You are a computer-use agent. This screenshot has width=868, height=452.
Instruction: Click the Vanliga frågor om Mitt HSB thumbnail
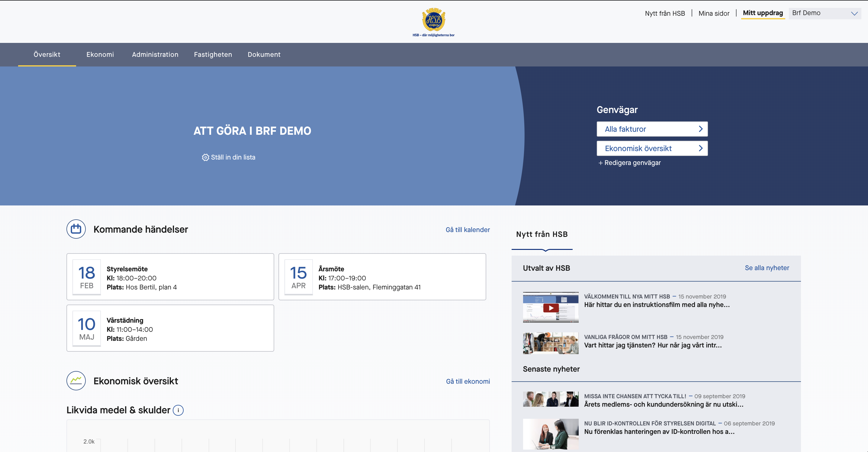point(551,343)
